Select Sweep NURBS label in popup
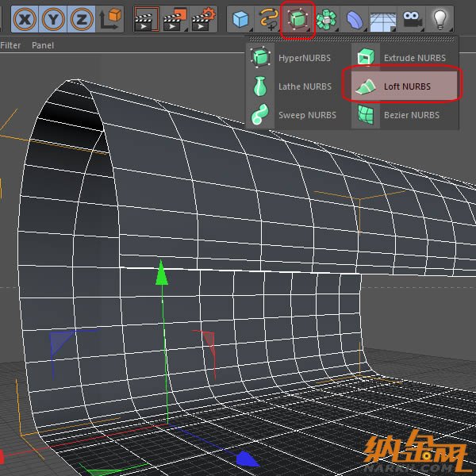 click(307, 115)
